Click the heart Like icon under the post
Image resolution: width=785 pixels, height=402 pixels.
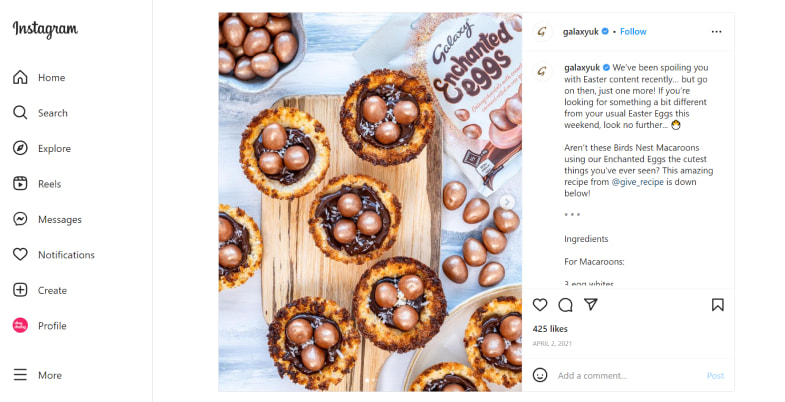coord(540,305)
